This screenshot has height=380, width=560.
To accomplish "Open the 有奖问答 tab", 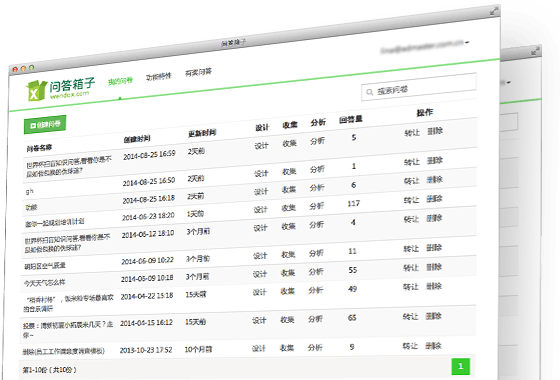I will (x=198, y=72).
